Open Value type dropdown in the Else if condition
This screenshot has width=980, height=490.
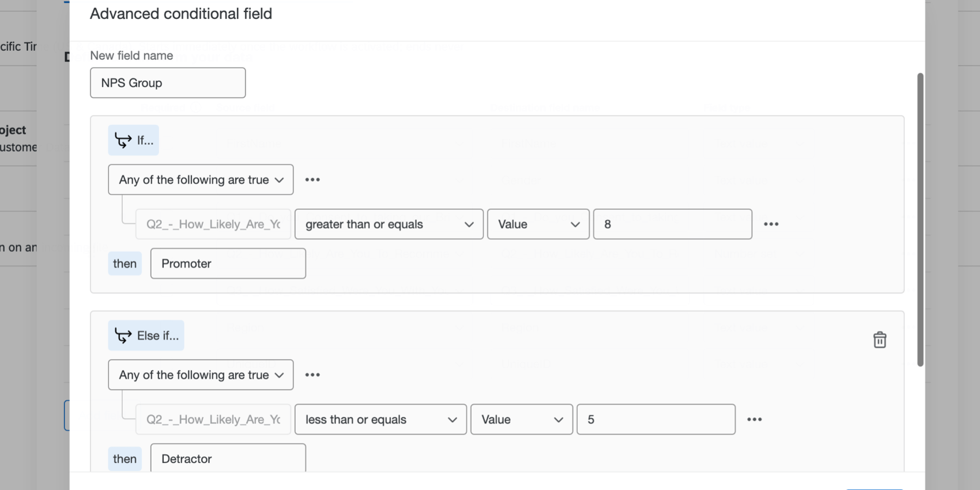click(x=521, y=420)
